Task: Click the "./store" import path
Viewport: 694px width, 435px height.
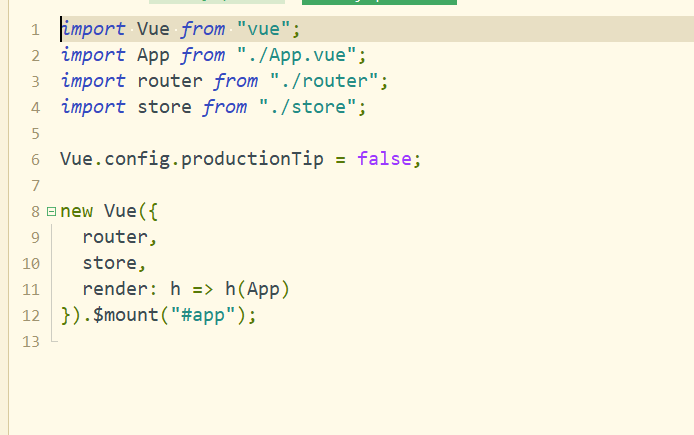Action: (308, 107)
